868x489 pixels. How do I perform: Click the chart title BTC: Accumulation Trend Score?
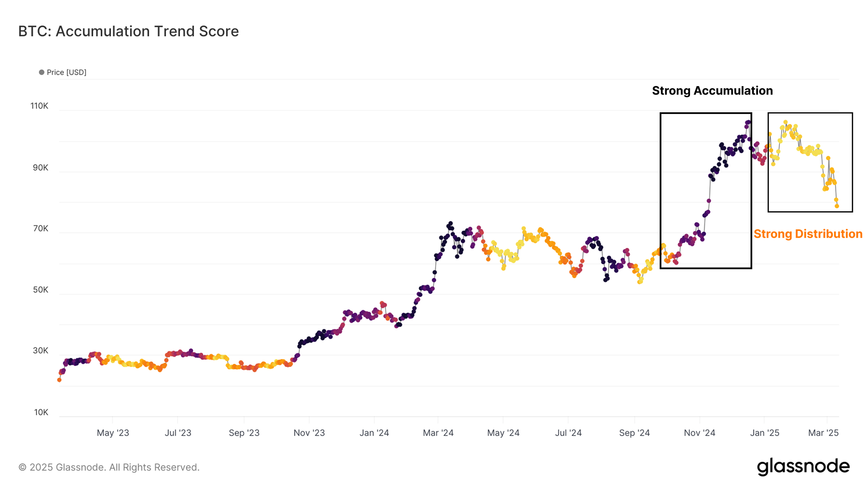(128, 31)
